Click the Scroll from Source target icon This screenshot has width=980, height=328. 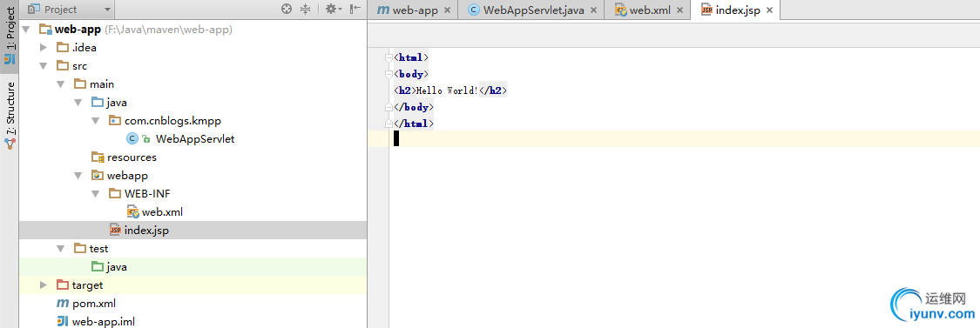pos(287,9)
